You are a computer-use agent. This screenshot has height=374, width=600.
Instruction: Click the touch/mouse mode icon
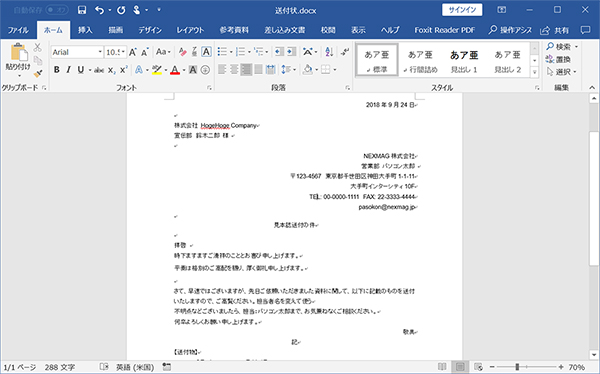[137, 10]
